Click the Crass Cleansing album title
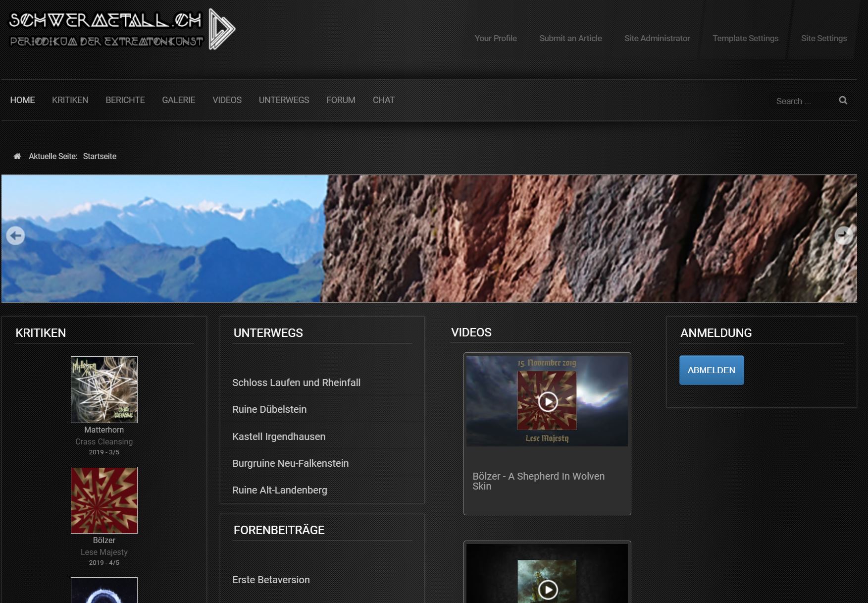Image resolution: width=868 pixels, height=603 pixels. [104, 441]
